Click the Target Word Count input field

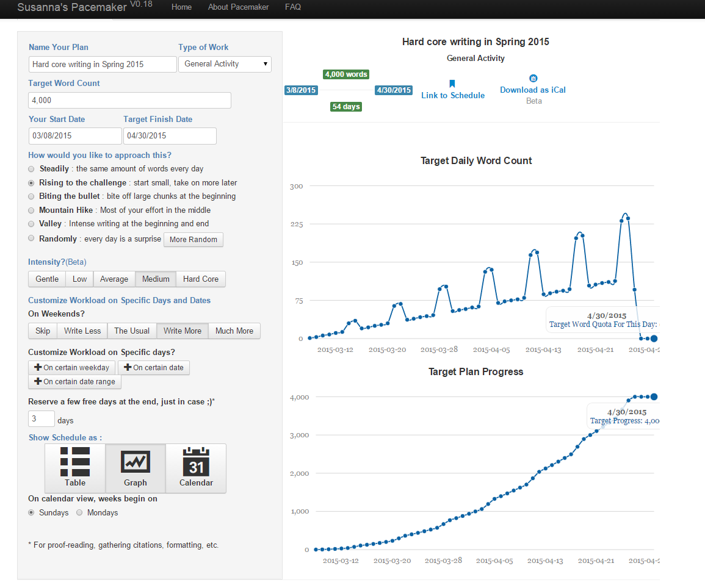click(129, 100)
